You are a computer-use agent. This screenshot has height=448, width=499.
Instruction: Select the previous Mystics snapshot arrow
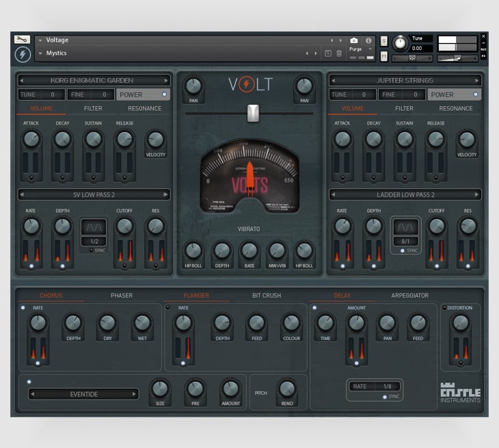click(307, 53)
